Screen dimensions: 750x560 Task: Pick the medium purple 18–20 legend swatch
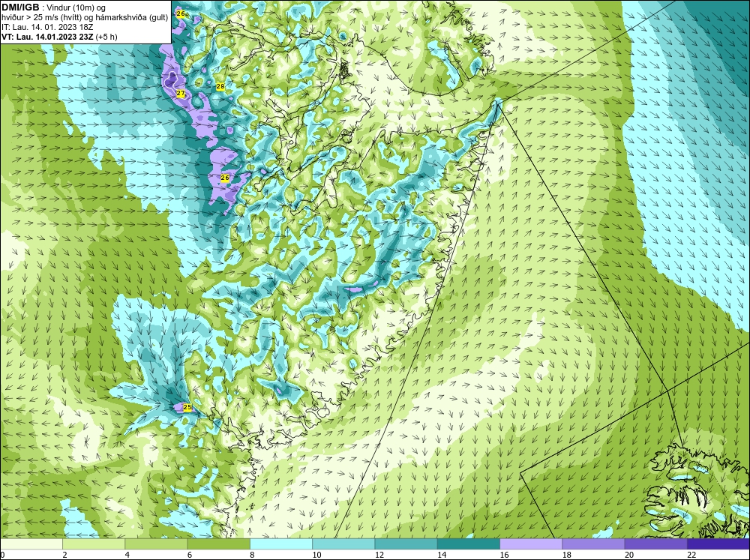593,544
